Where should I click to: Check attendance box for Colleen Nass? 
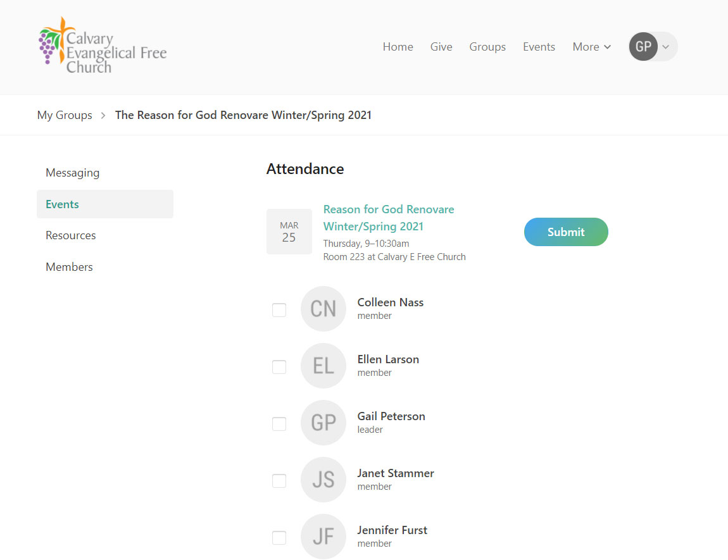tap(279, 310)
